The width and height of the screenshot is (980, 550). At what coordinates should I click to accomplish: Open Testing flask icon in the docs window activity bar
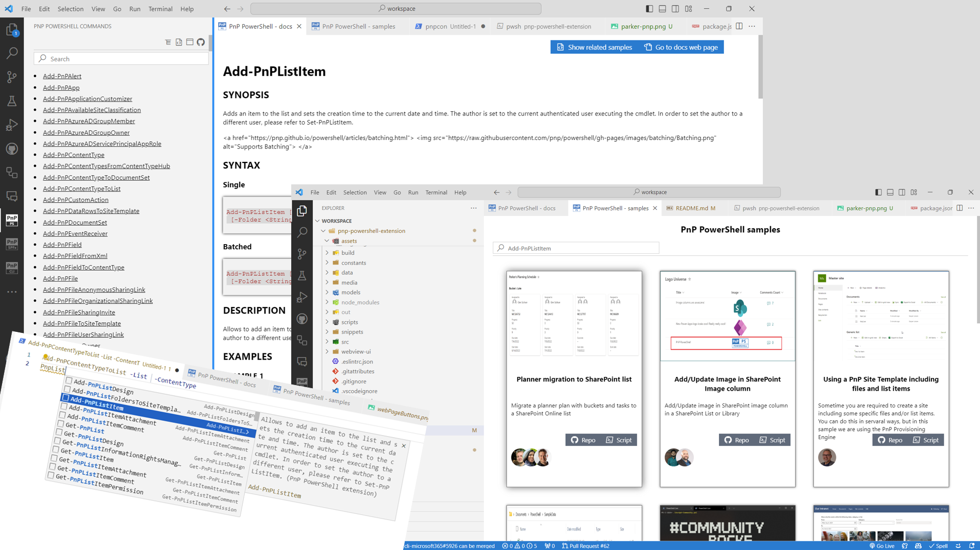pos(12,101)
